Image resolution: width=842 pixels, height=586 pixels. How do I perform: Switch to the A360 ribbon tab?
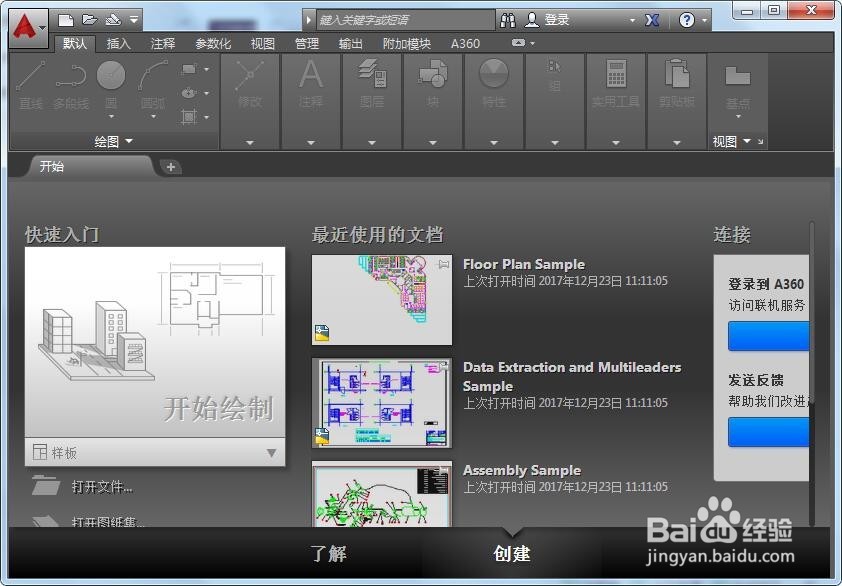(x=465, y=44)
